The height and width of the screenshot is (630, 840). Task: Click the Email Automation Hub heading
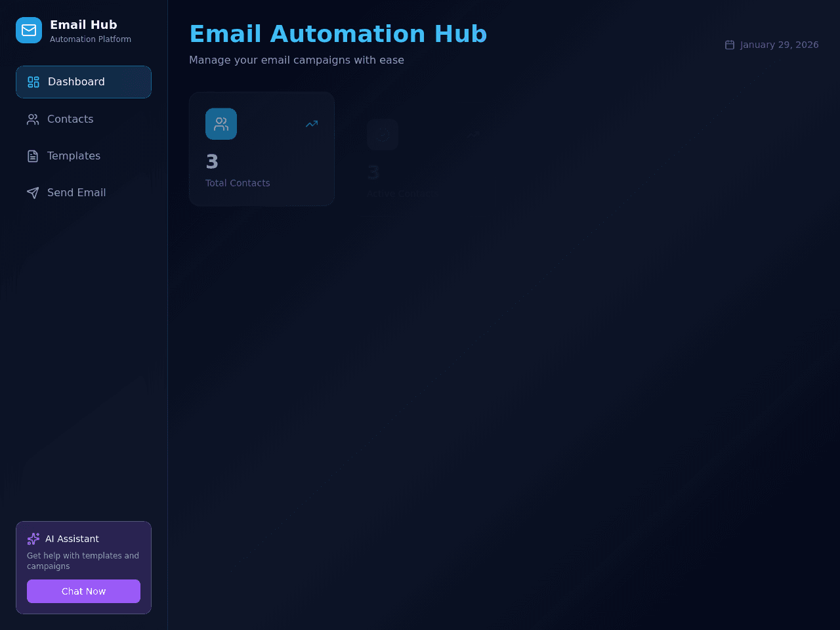coord(338,34)
